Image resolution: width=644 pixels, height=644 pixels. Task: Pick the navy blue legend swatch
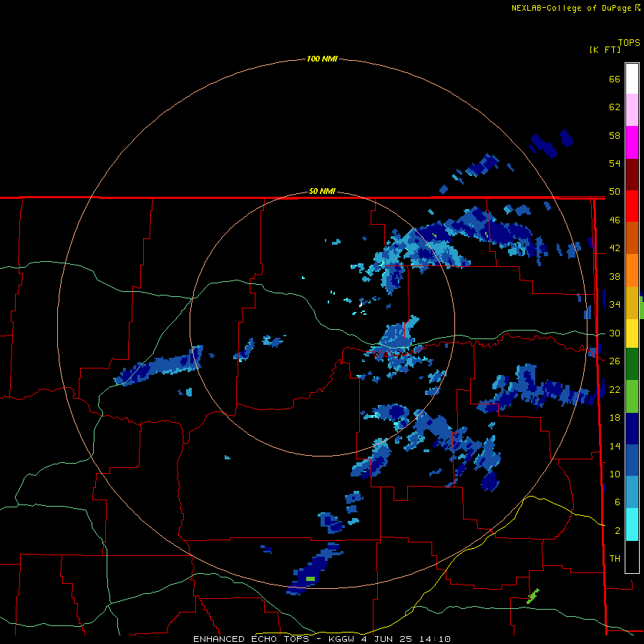pyautogui.click(x=632, y=429)
